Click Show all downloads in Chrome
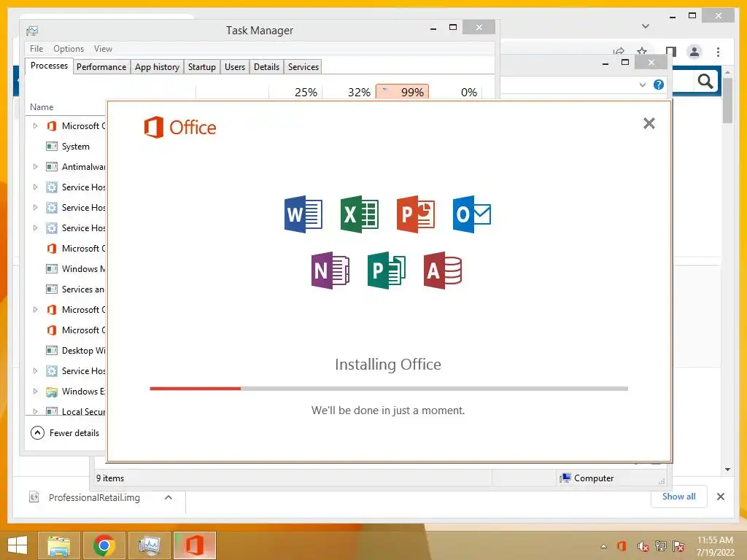 click(679, 496)
